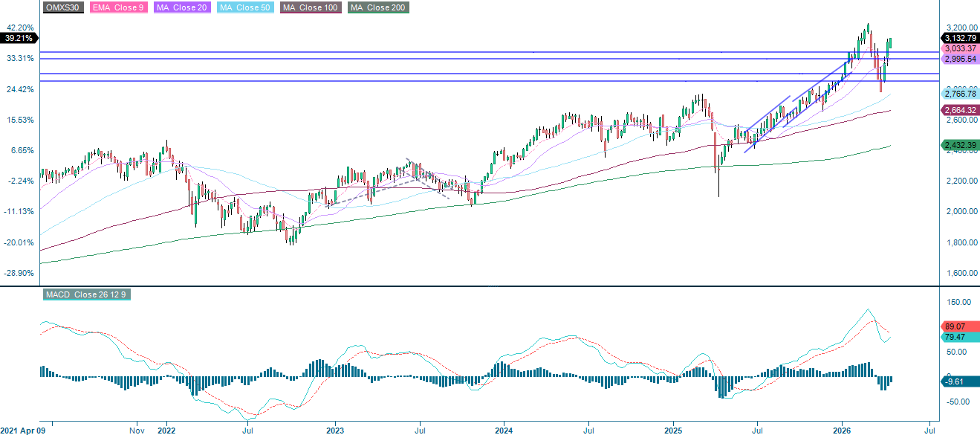The width and height of the screenshot is (980, 435).
Task: Select the MACD Close 26 12 9 label
Action: tap(85, 294)
